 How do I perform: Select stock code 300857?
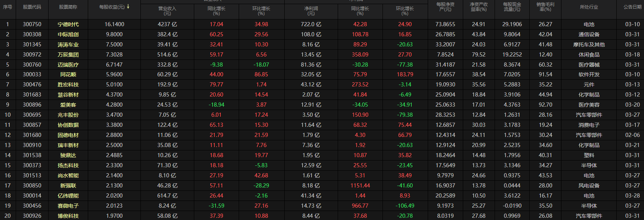pos(32,125)
